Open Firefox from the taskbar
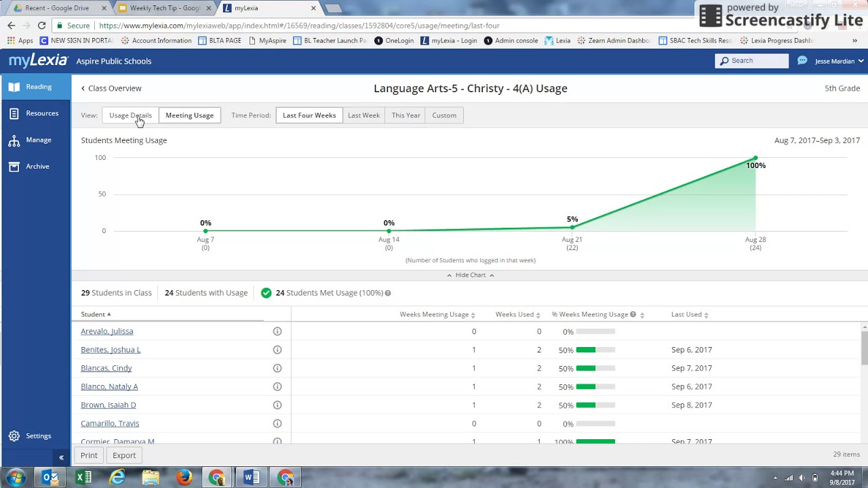 [184, 477]
